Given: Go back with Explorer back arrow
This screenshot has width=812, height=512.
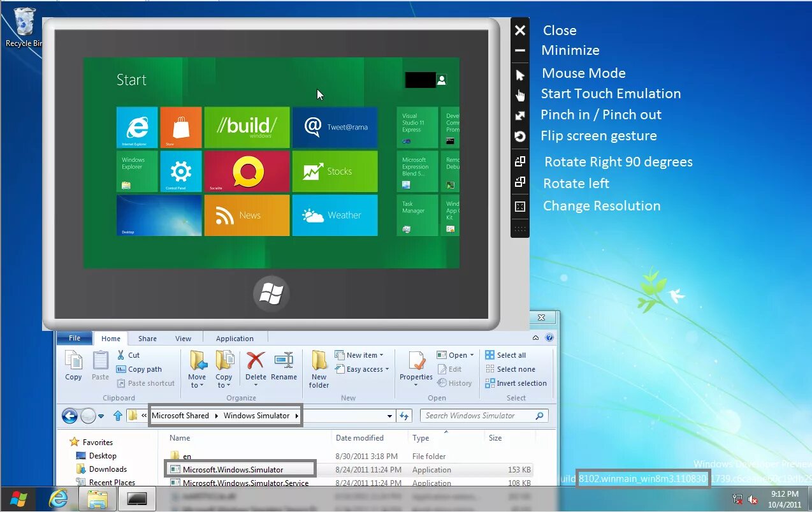Looking at the screenshot, I should 69,416.
